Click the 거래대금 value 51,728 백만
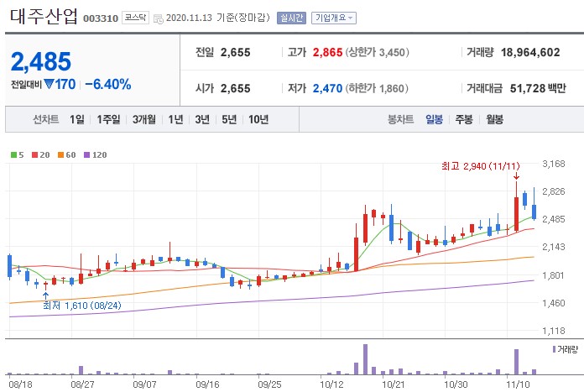 [x=538, y=89]
